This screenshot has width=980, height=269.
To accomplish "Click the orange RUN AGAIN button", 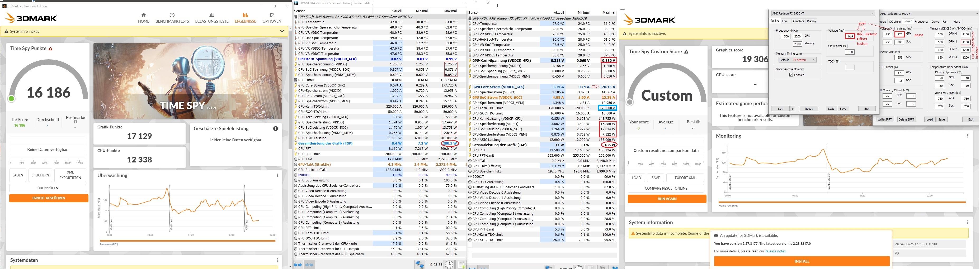I will [x=667, y=199].
